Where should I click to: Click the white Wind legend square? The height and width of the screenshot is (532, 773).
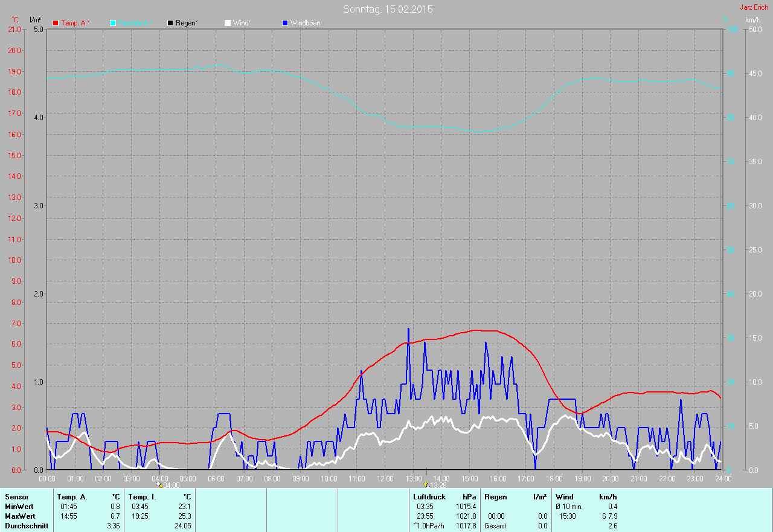[228, 23]
